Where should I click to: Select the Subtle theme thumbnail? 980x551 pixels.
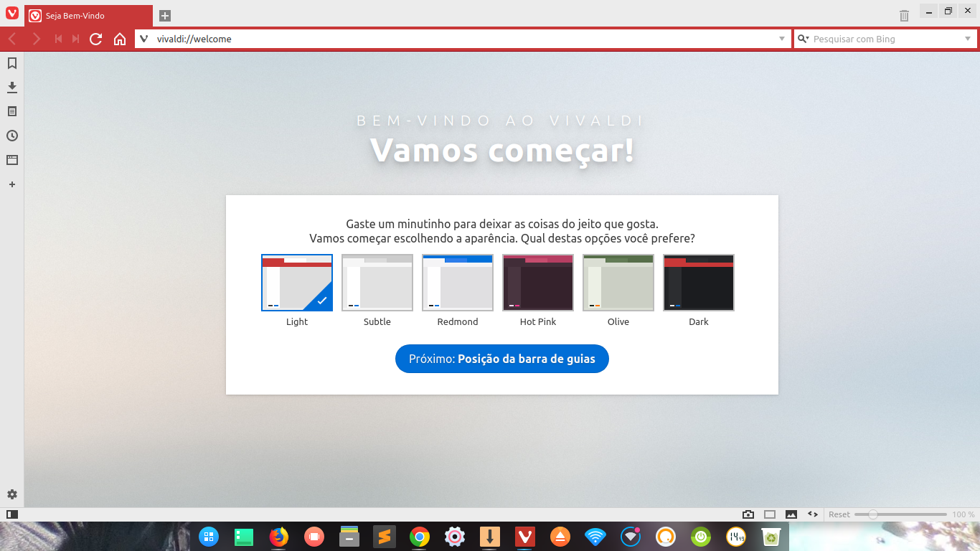[x=377, y=283]
